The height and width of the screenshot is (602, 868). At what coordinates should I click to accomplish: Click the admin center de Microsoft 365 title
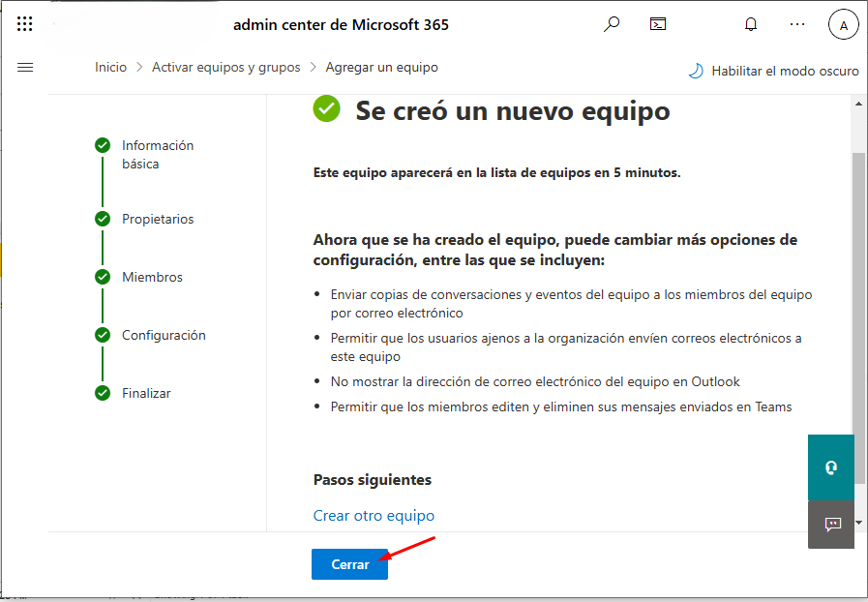click(341, 25)
